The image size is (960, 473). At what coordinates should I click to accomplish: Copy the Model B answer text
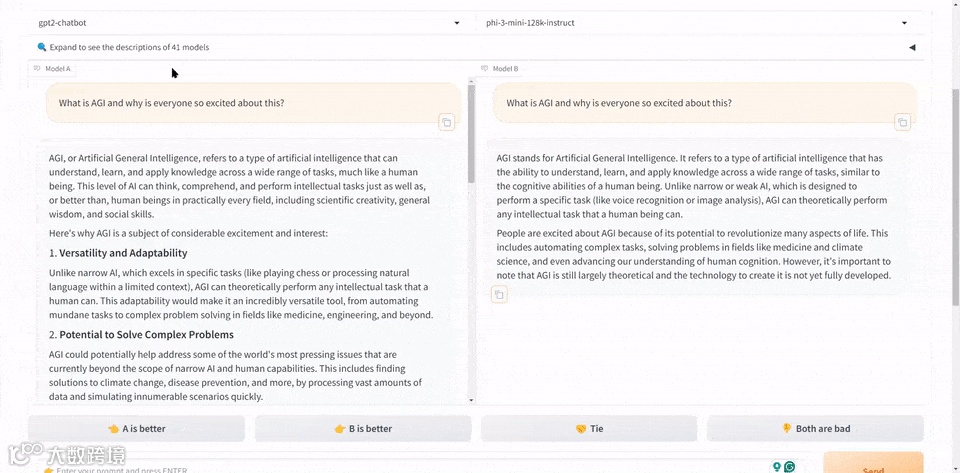click(499, 294)
